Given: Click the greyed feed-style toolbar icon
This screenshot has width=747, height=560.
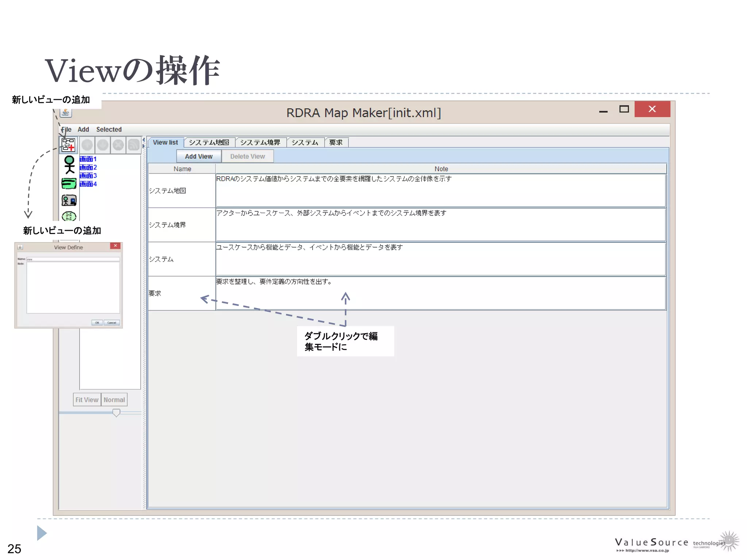Looking at the screenshot, I should (133, 145).
